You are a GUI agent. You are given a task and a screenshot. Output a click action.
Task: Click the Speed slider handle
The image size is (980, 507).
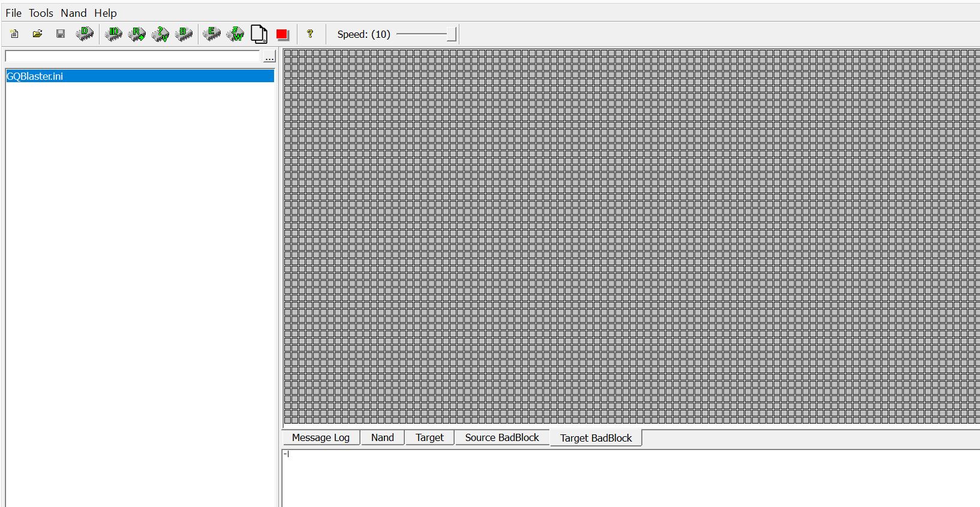(x=452, y=34)
